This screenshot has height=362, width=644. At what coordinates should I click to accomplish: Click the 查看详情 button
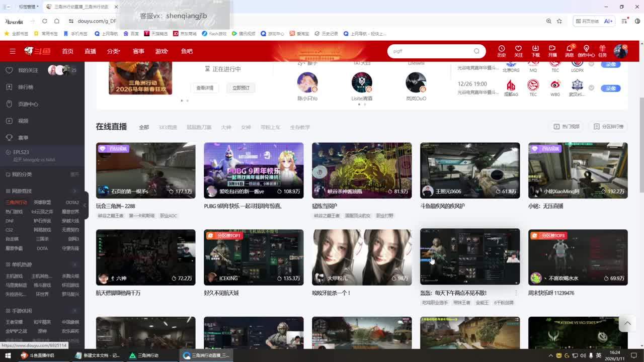tap(204, 88)
